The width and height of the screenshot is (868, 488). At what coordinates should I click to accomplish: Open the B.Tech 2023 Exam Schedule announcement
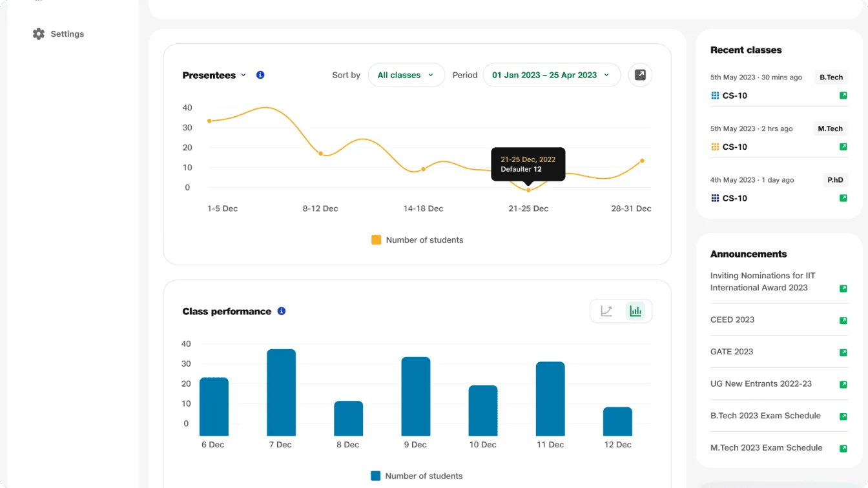point(765,416)
